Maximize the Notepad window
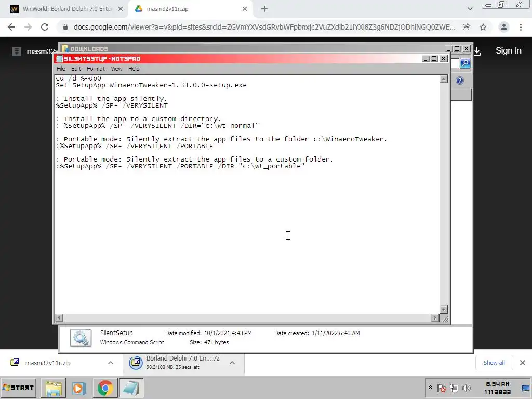Viewport: 532px width, 399px height. tap(434, 59)
